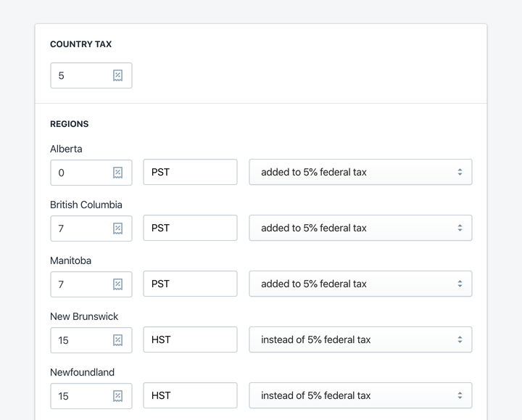Focus the Alberta tax rate input
Image resolution: width=522 pixels, height=420 pixels.
pos(91,173)
